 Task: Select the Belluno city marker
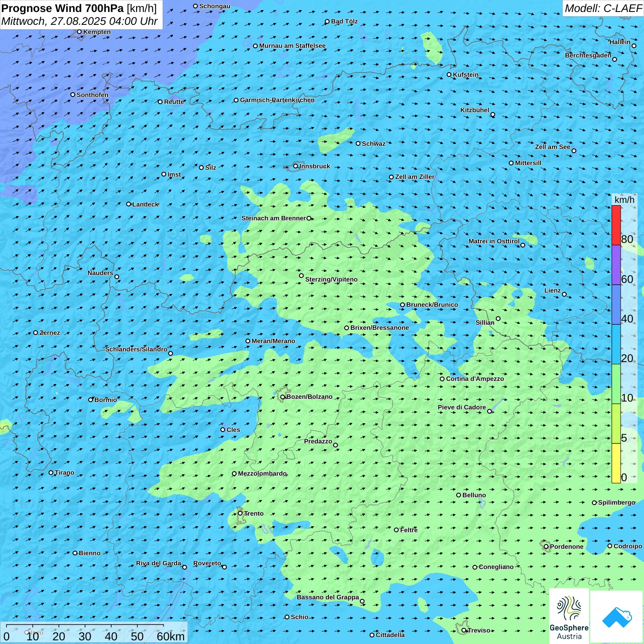[459, 495]
